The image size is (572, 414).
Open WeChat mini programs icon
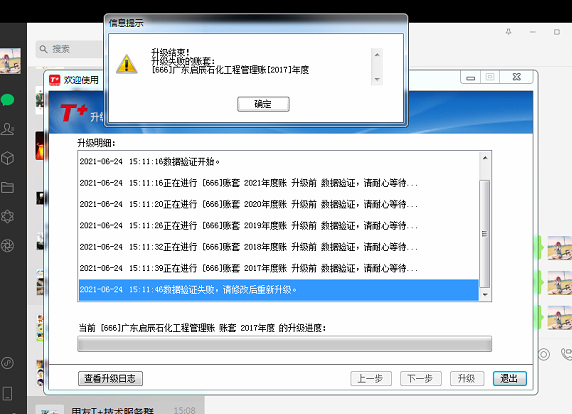click(8, 363)
